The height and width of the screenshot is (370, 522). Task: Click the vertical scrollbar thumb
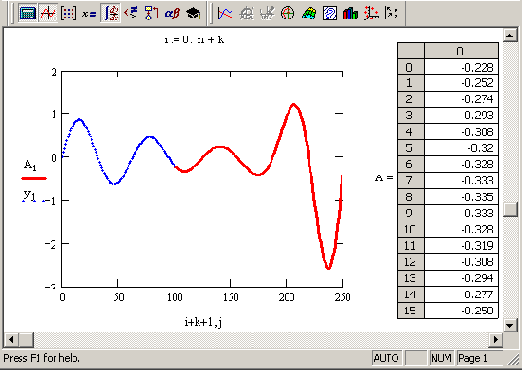(510, 210)
